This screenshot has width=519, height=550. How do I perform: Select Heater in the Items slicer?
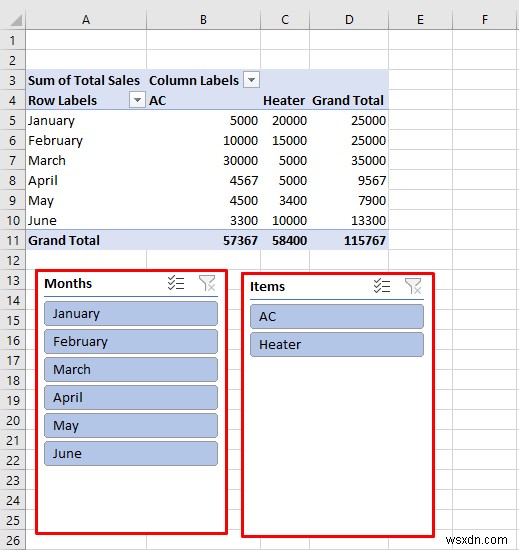[x=337, y=344]
